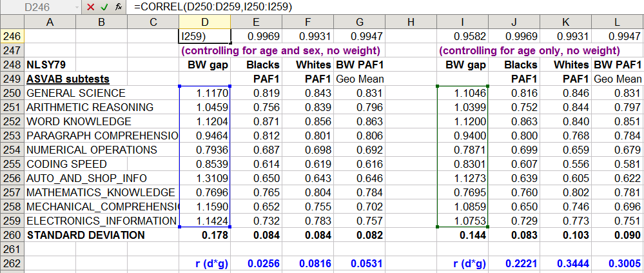Select 'ASVAB subtests' heading cell

pos(68,79)
